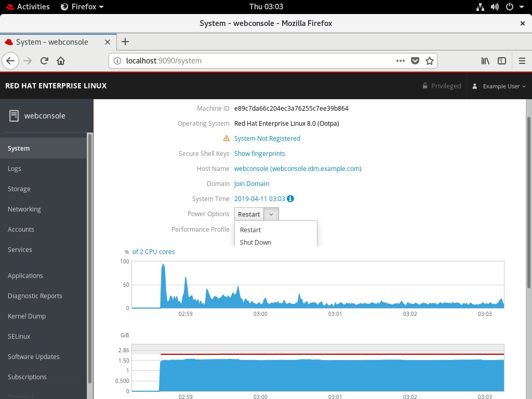Navigate to Accounts

[x=44, y=229]
